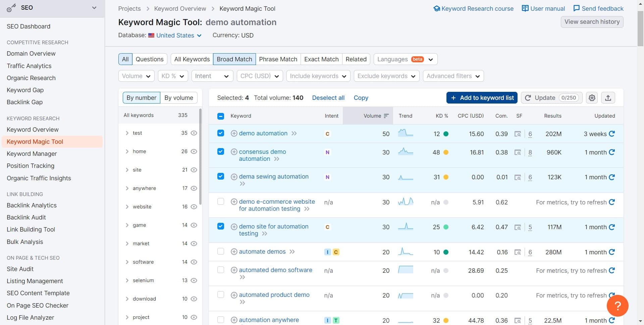
Task: Sort by the Volume column header
Action: [372, 116]
